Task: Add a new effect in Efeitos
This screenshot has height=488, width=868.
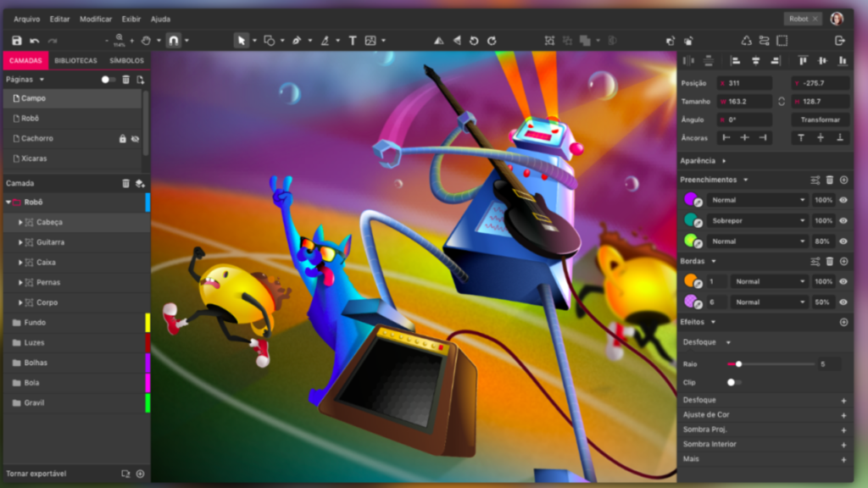Action: click(843, 322)
